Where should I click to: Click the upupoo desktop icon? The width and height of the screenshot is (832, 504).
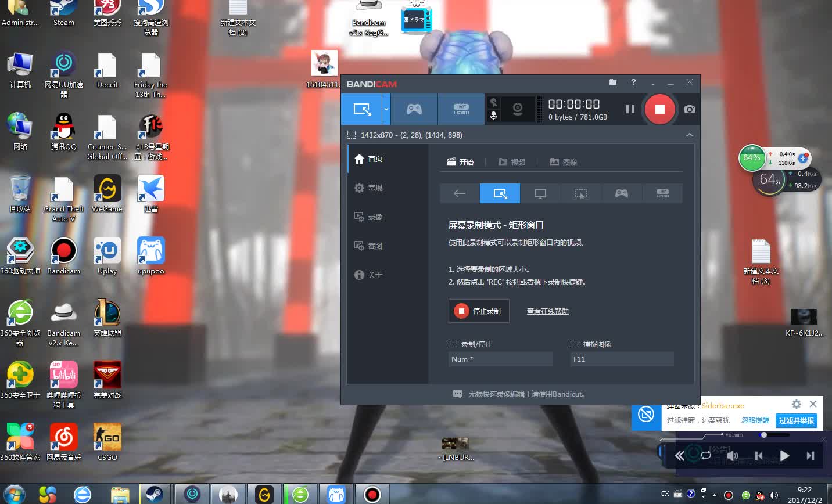click(x=151, y=256)
